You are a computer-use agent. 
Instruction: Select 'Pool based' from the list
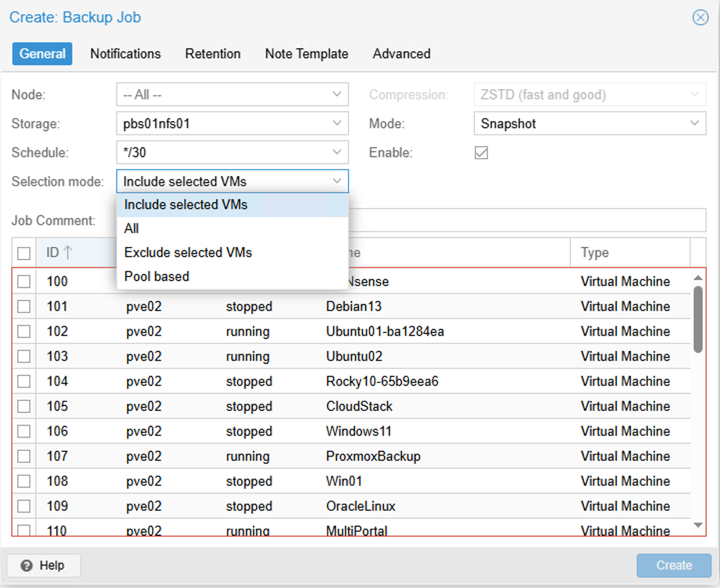tap(157, 276)
